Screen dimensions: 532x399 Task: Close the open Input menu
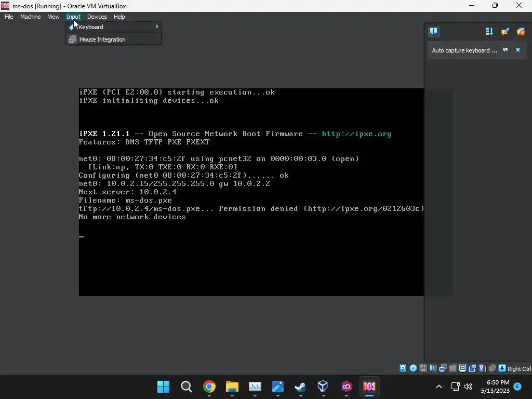click(73, 17)
